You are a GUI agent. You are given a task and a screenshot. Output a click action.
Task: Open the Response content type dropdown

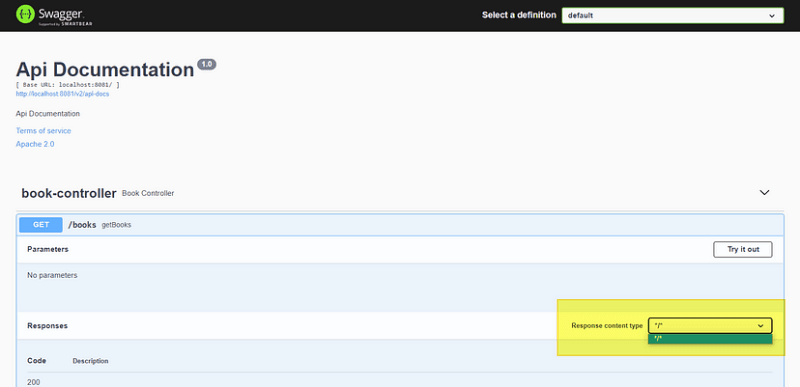710,325
